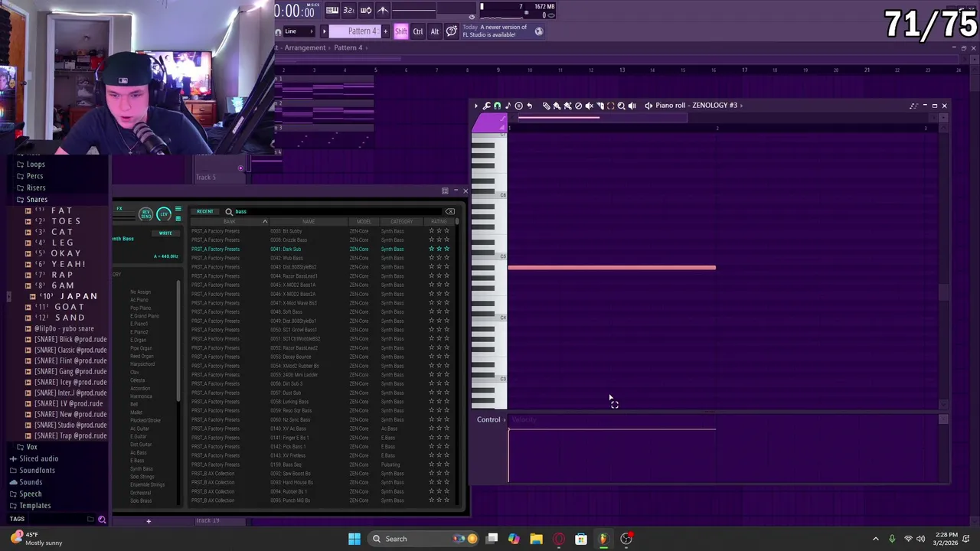This screenshot has height=551, width=980.
Task: Sort presets by MODEL column header
Action: click(x=364, y=222)
